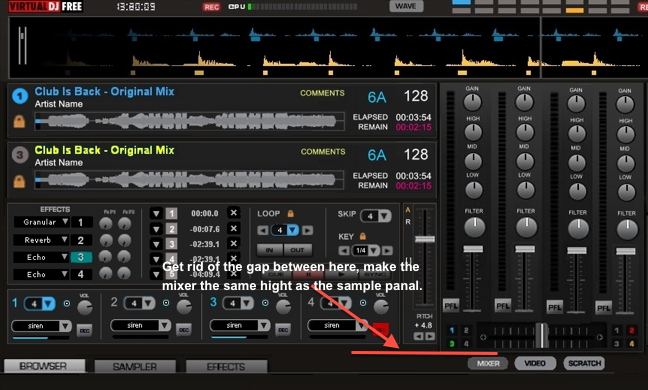Switch to the SAMPLER tab

[135, 366]
